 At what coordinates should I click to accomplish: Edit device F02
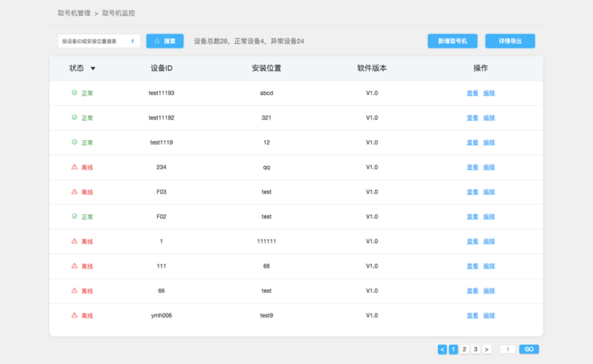[489, 216]
